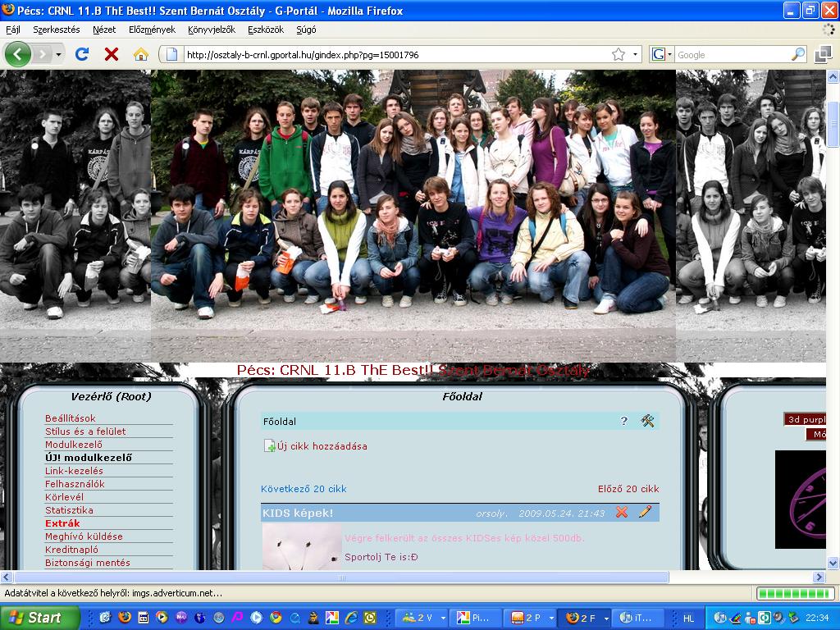Switch to the 'Pi...' Picasa taskbar button
The height and width of the screenshot is (630, 840).
(x=476, y=618)
